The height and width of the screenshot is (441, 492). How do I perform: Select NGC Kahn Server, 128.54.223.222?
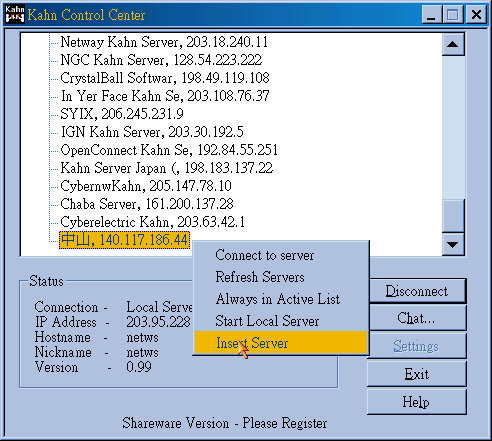[161, 60]
